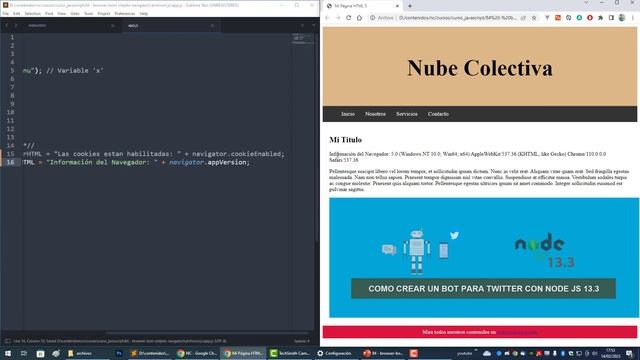Open the Project menu in Sublime Text
Image resolution: width=640 pixels, height=360 pixels.
[x=104, y=13]
